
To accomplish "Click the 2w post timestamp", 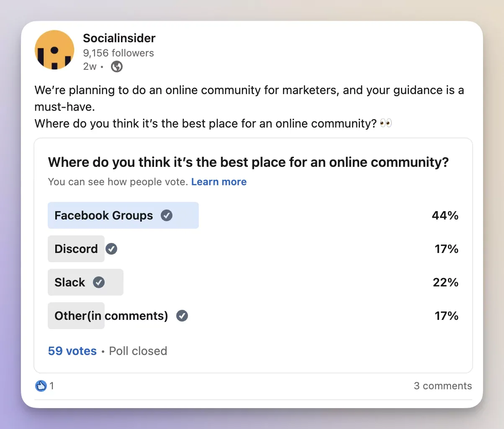I will pyautogui.click(x=90, y=66).
